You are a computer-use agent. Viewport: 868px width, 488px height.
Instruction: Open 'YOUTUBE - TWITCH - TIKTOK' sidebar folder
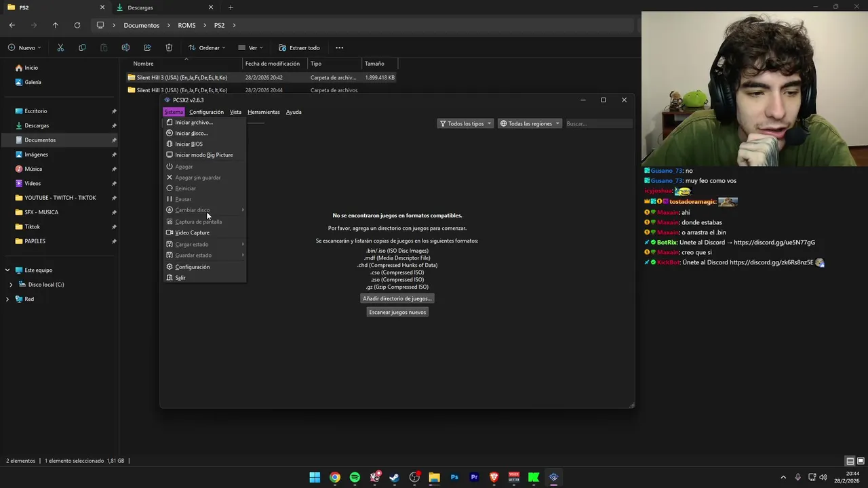[60, 198]
